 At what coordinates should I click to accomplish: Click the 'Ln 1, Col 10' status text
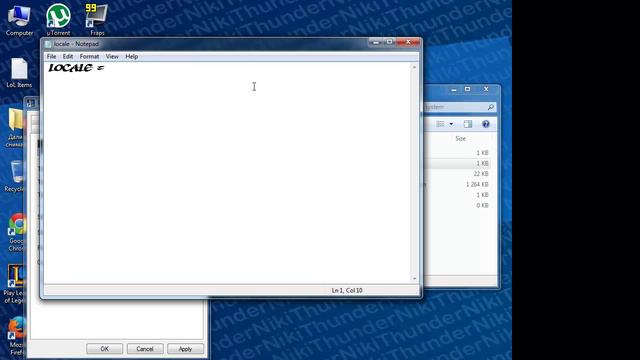pyautogui.click(x=347, y=291)
